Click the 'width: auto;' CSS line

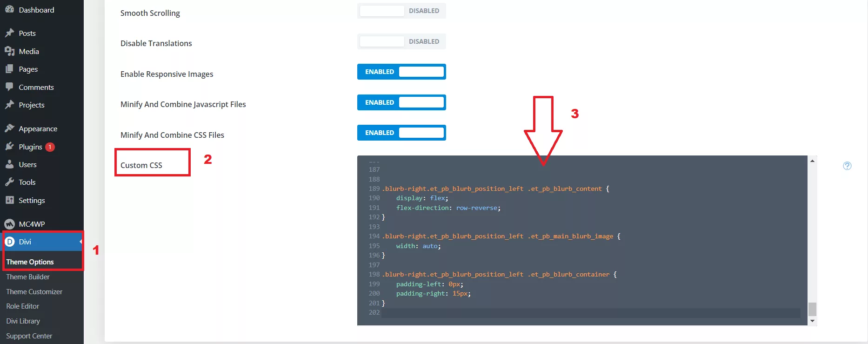point(418,246)
